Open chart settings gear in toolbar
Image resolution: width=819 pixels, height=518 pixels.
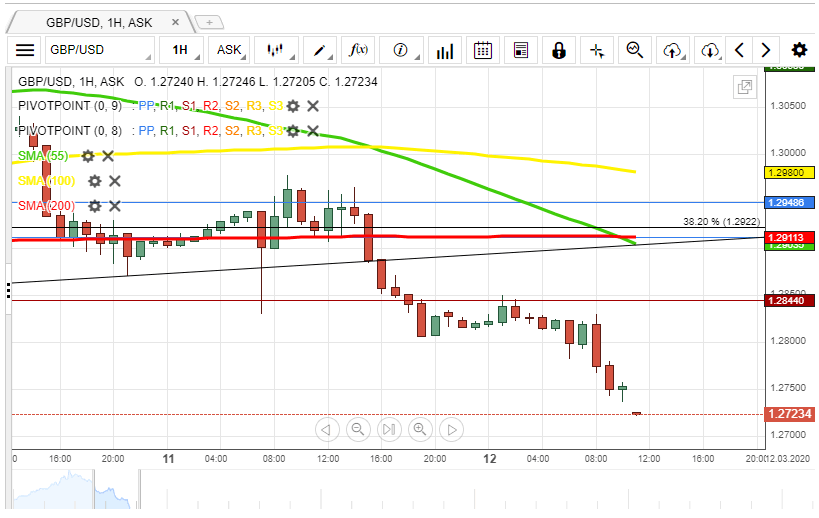click(x=799, y=50)
